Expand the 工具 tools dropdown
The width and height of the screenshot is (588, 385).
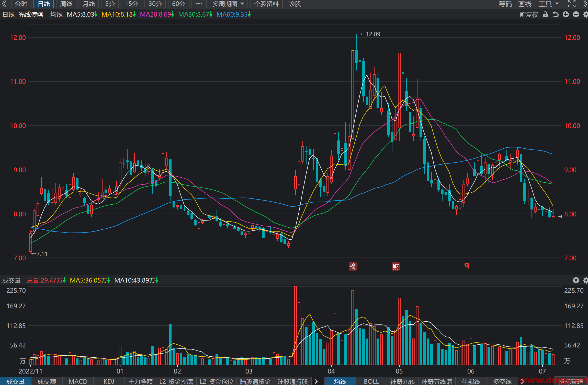549,4
